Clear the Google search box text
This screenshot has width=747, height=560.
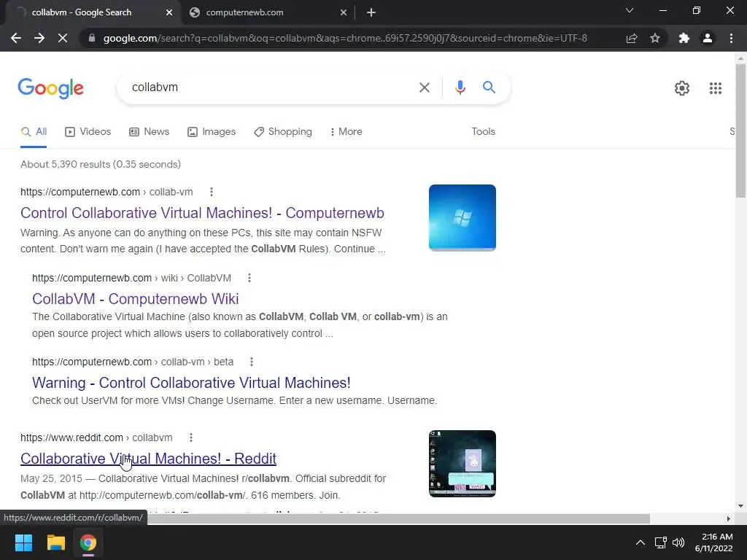(x=424, y=87)
